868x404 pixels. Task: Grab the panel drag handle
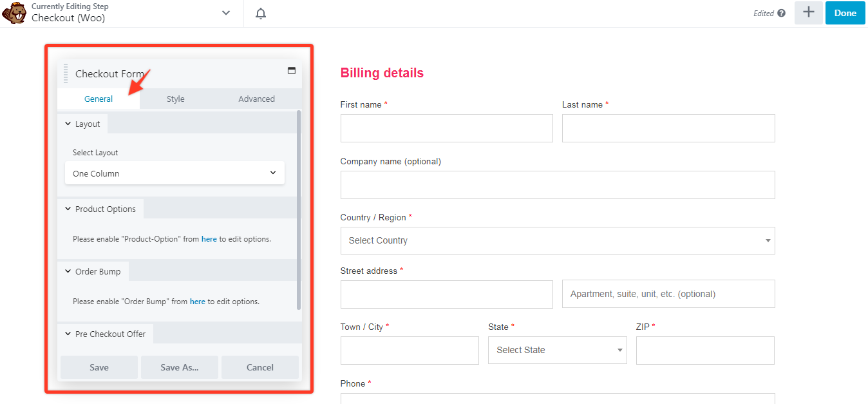(65, 73)
